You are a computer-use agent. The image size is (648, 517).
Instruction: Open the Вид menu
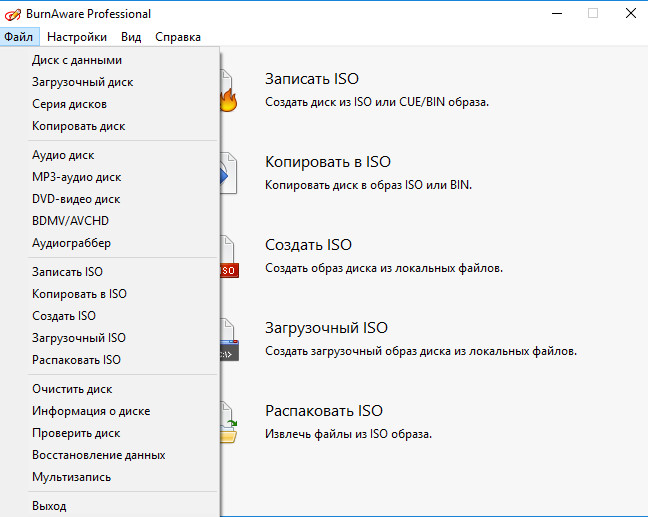click(x=131, y=37)
